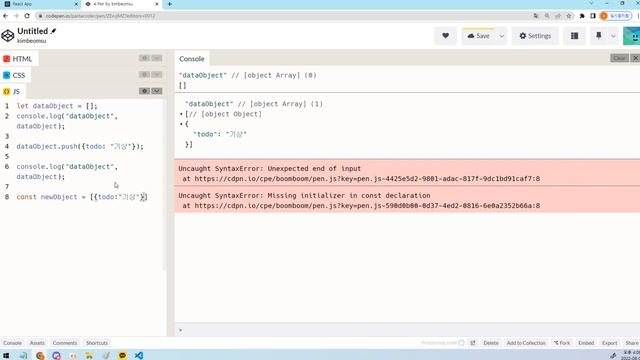The width and height of the screenshot is (640, 360).
Task: Open the CSS editor tab
Action: (x=15, y=75)
